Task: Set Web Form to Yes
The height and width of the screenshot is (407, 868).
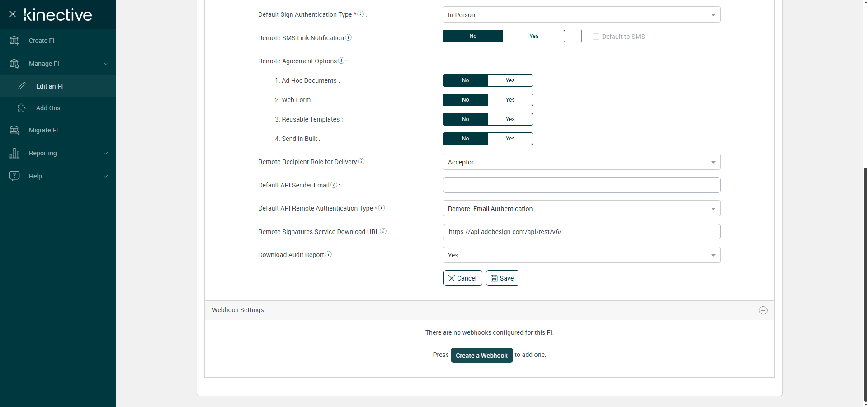Action: (510, 100)
